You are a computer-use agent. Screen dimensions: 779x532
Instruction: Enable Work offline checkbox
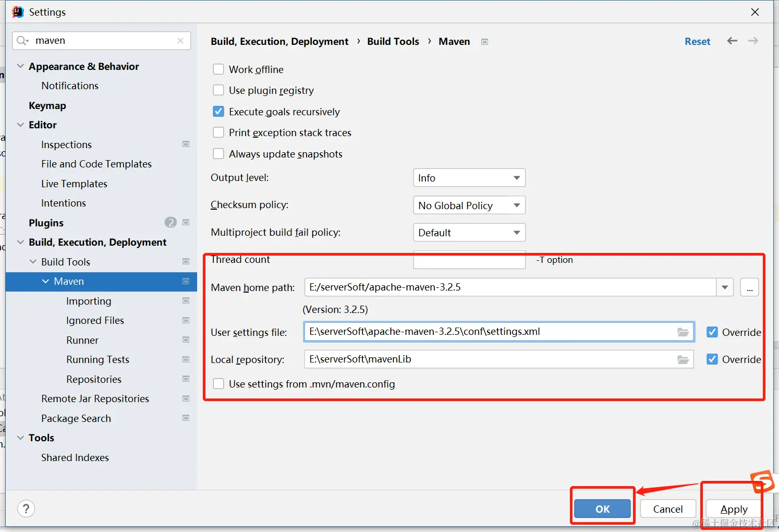point(218,69)
